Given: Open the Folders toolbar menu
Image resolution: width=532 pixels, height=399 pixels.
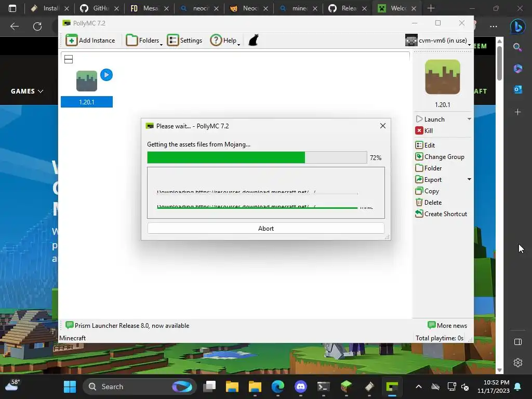Looking at the screenshot, I should [144, 41].
